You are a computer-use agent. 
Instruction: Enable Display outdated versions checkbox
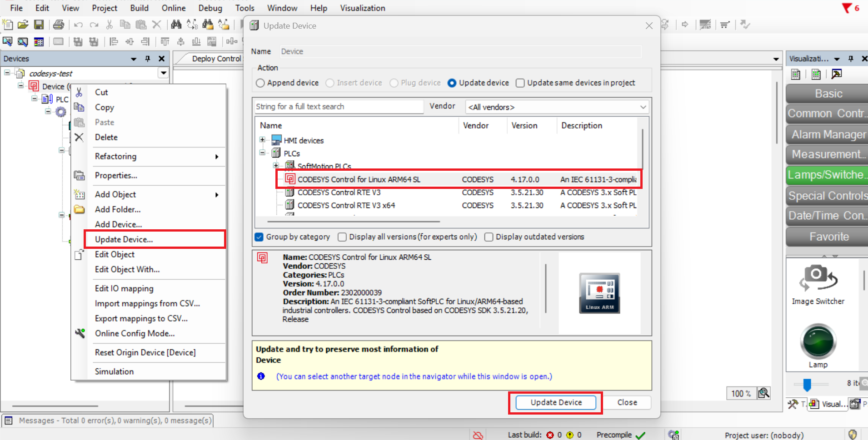pyautogui.click(x=489, y=237)
